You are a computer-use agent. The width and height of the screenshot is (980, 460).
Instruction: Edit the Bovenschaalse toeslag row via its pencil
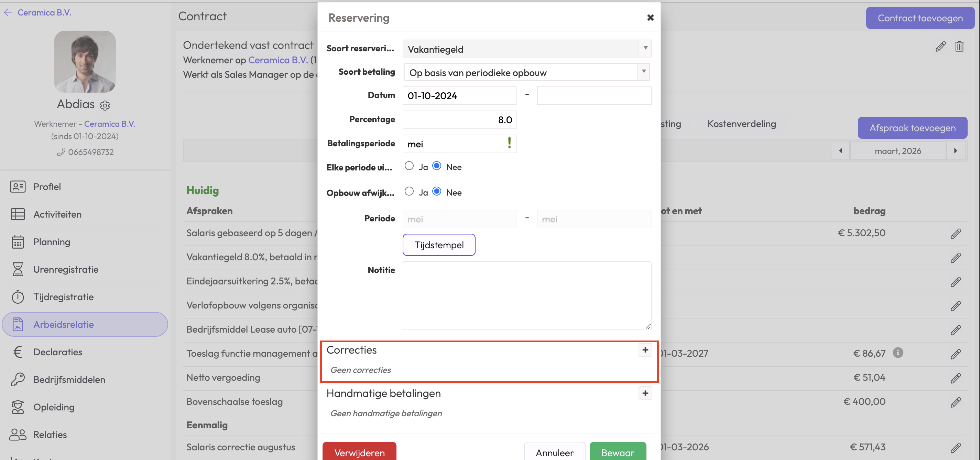(955, 402)
